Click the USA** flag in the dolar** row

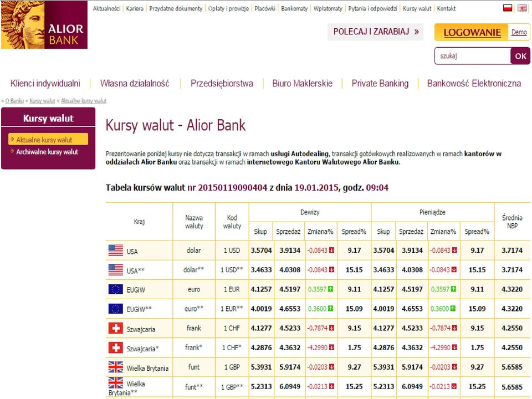[x=116, y=270]
